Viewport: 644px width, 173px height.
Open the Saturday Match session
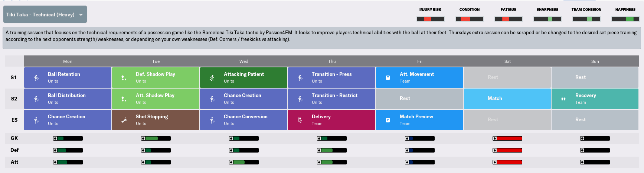tap(507, 99)
